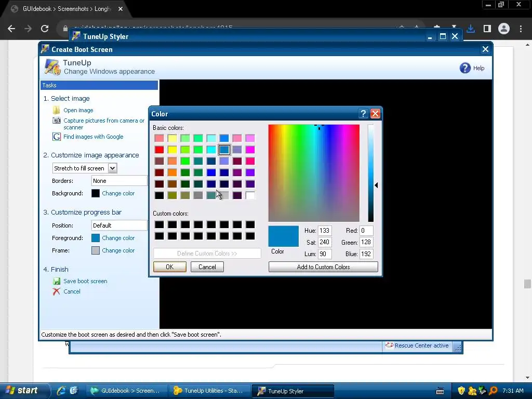Click the Red value field
Image resolution: width=532 pixels, height=399 pixels.
pos(366,230)
